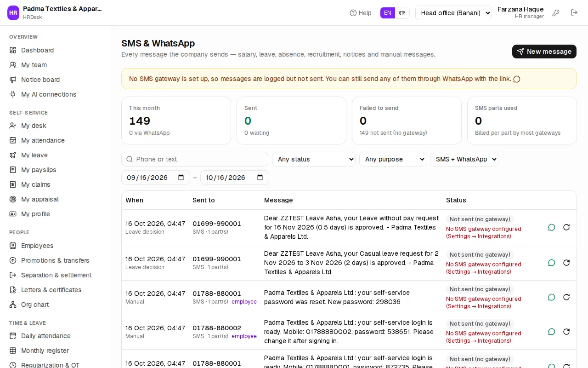The image size is (588, 368).
Task: Retry the 01788-880002 login ready message
Action: point(566,332)
